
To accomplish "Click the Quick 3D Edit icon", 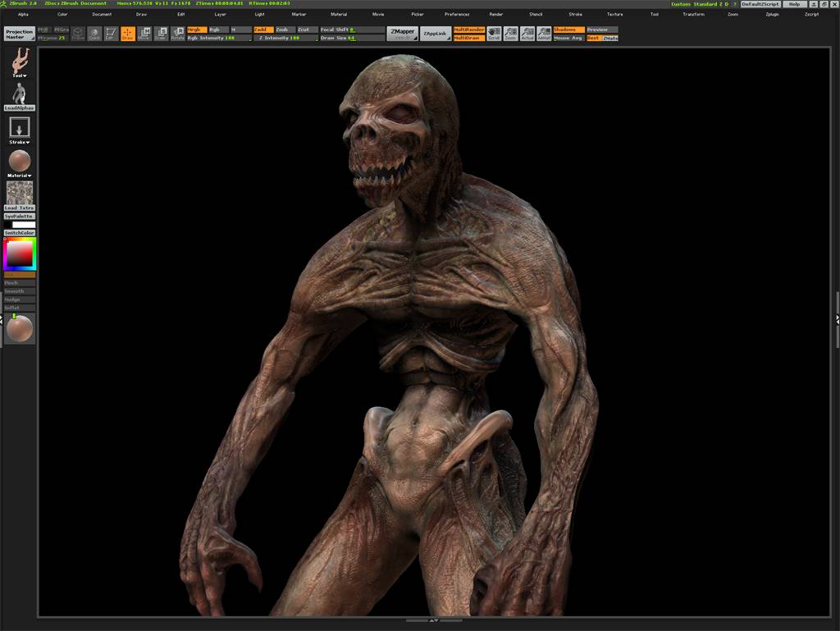I will 94,34.
